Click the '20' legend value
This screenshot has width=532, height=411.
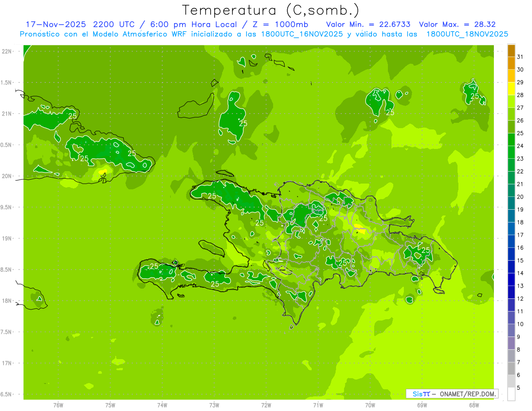coord(520,197)
